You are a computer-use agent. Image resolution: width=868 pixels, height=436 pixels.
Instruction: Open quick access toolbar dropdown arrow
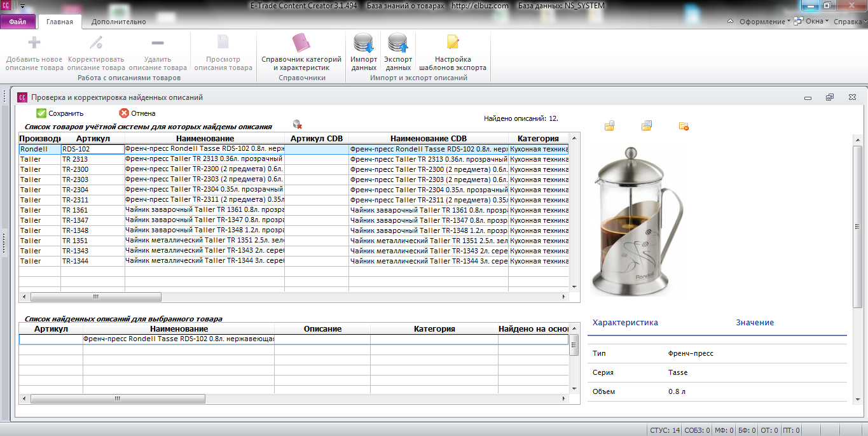[23, 6]
